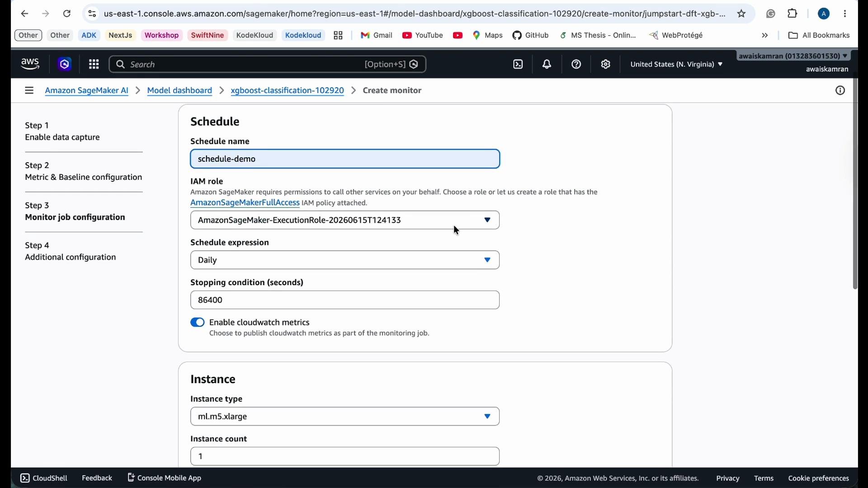Open AWS console settings gear
Viewport: 868px width, 488px height.
click(x=606, y=65)
